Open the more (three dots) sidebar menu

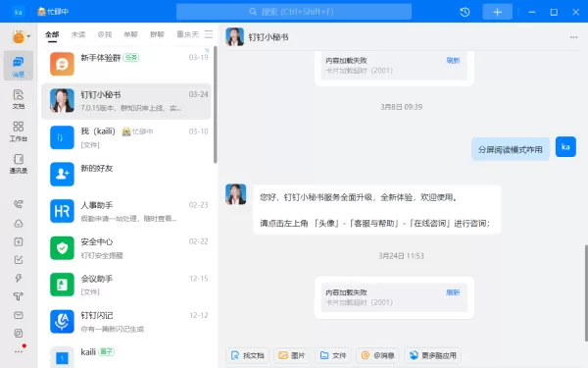[x=19, y=351]
